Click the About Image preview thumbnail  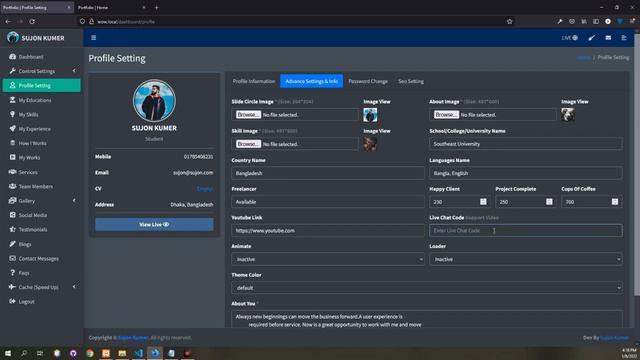(x=568, y=115)
